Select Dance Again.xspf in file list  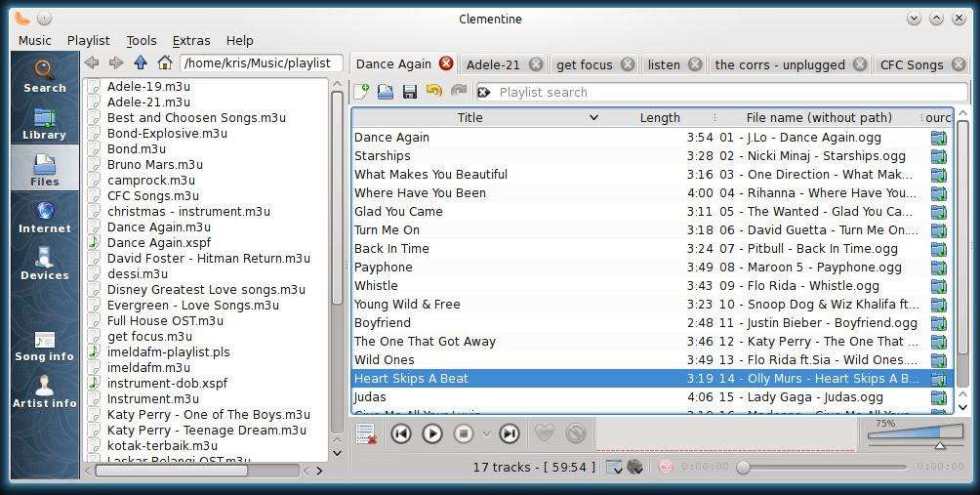pyautogui.click(x=159, y=242)
